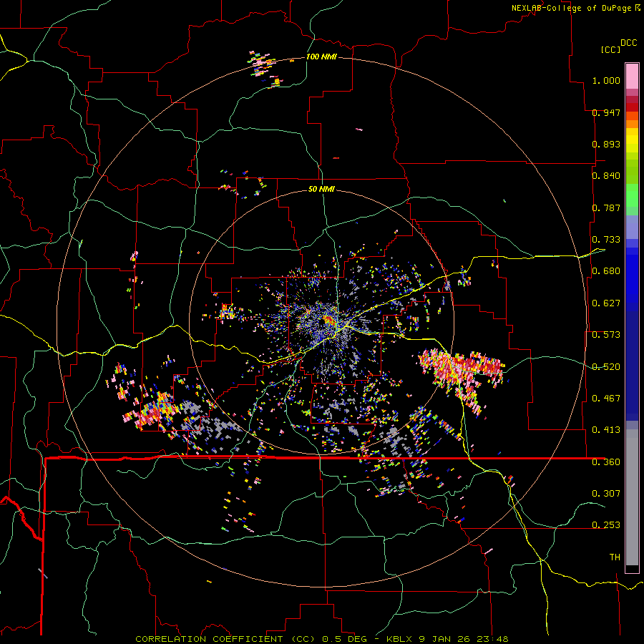
Task: Select the 0.893 scale value
Action: pos(606,144)
